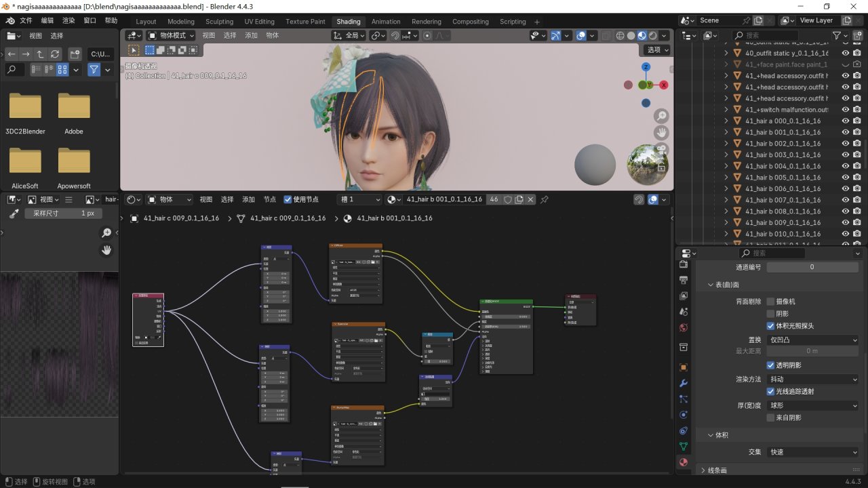This screenshot has height=488, width=868.
Task: Click the pin icon in node editor header
Action: coord(544,199)
